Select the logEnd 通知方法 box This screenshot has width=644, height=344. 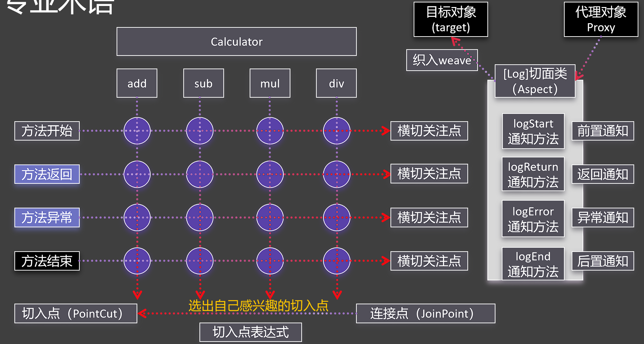[x=533, y=264]
